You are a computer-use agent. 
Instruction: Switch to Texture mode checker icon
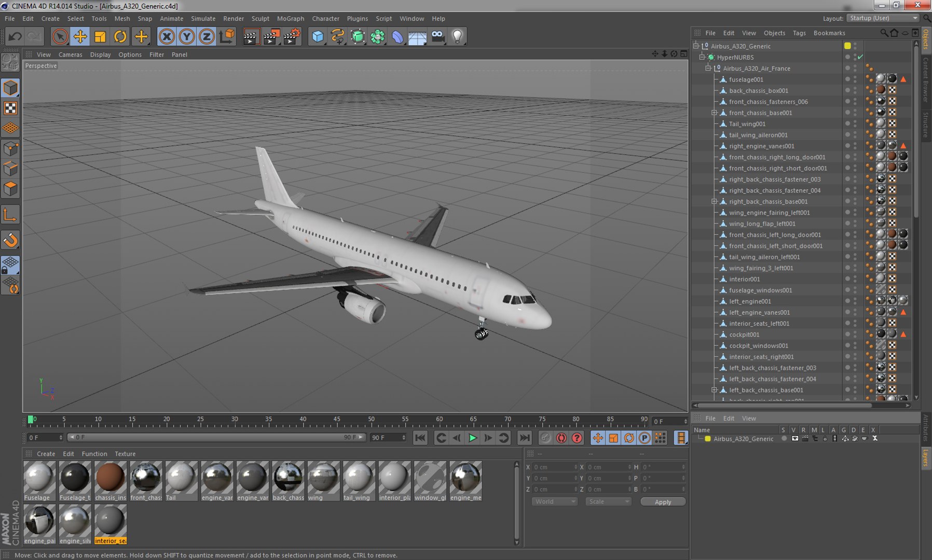10,108
